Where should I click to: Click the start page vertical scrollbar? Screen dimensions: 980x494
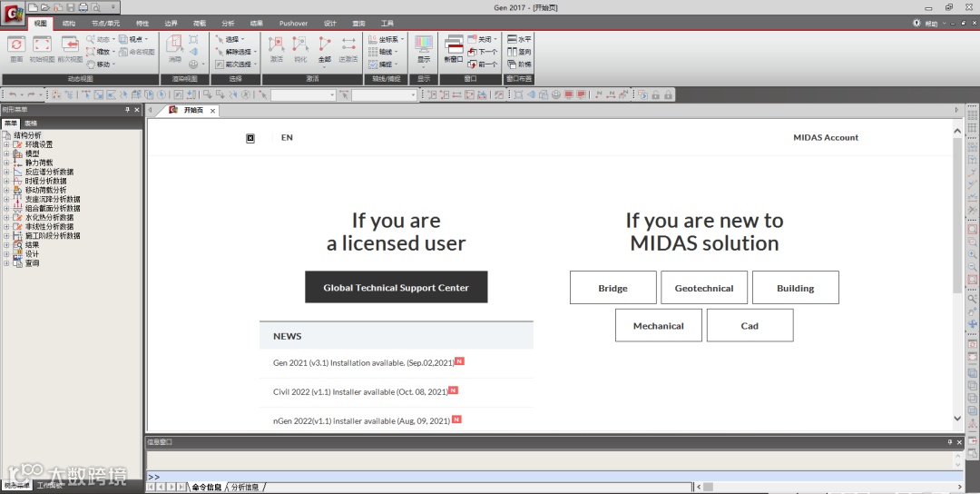[x=957, y=274]
